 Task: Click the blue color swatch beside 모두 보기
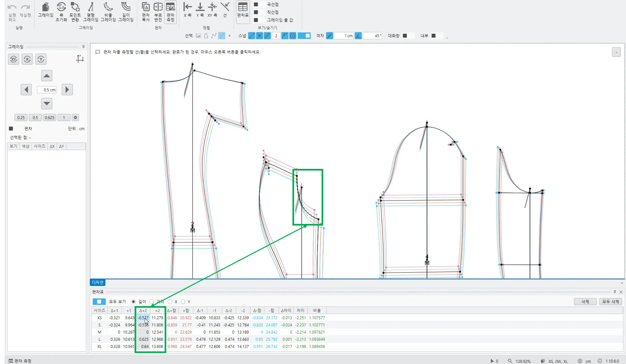pos(99,302)
